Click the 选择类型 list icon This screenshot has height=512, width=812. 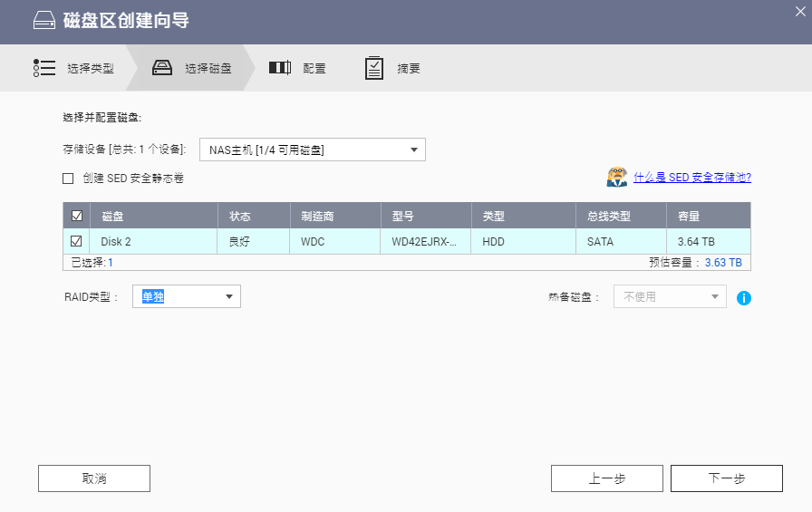[x=44, y=68]
